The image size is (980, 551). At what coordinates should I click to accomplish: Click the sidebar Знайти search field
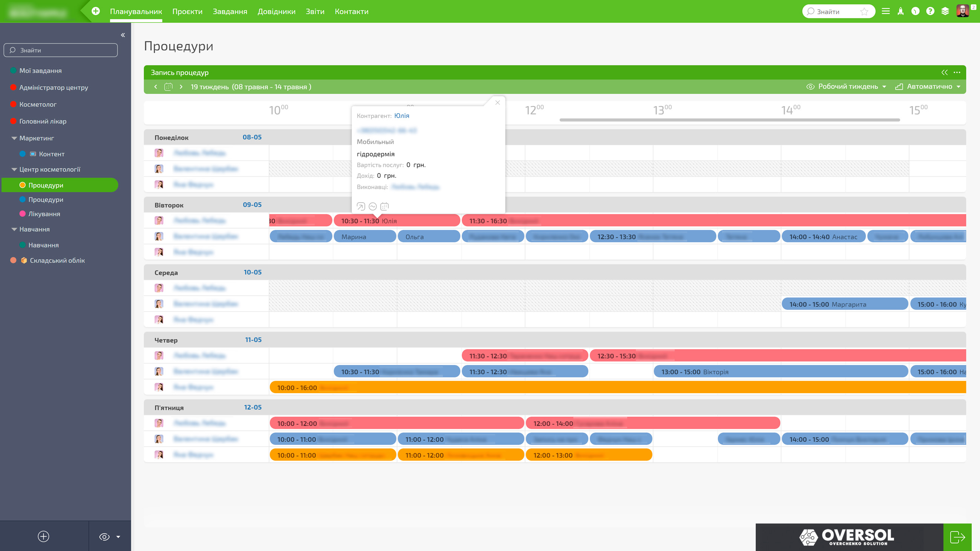61,50
